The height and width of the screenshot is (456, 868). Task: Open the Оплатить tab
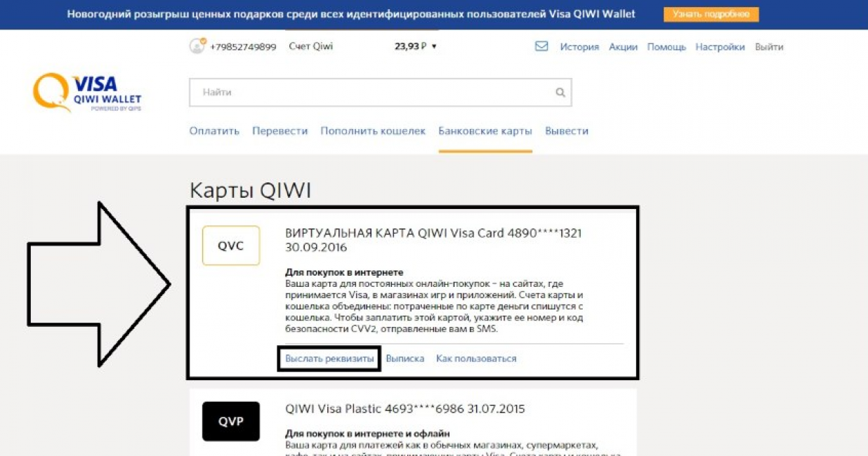coord(214,131)
